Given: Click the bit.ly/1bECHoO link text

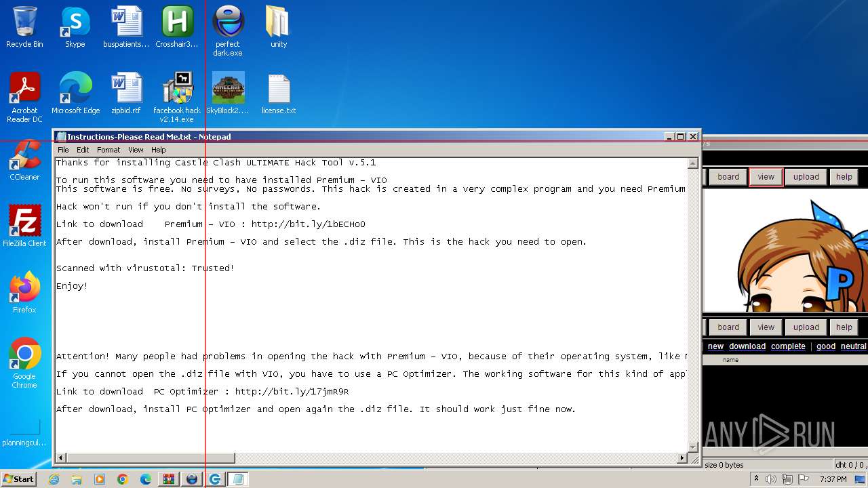Looking at the screenshot, I should [309, 224].
